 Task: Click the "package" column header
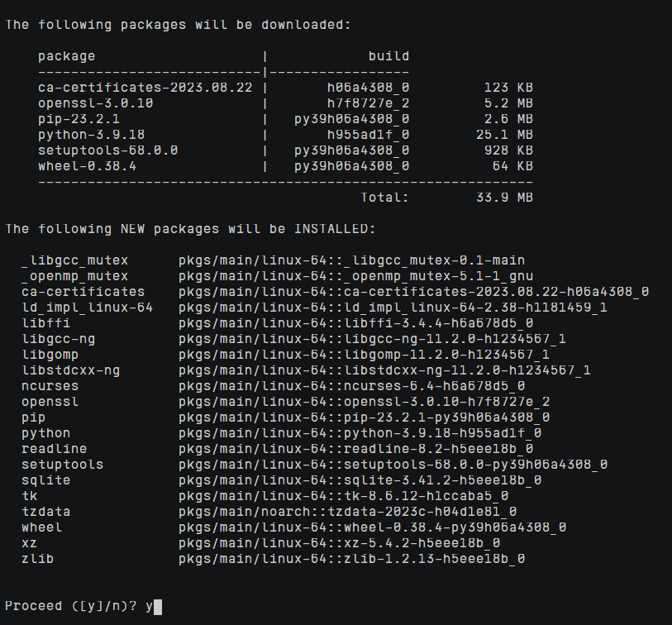point(66,56)
